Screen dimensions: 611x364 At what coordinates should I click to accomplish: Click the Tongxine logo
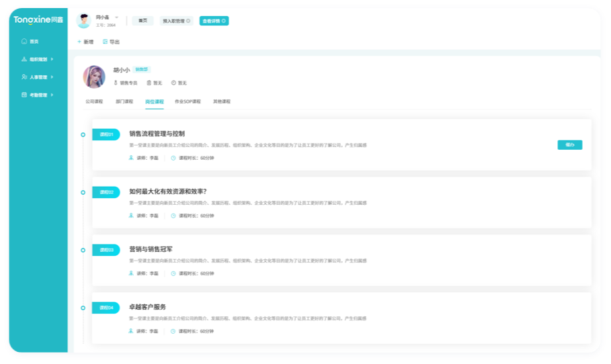click(38, 19)
